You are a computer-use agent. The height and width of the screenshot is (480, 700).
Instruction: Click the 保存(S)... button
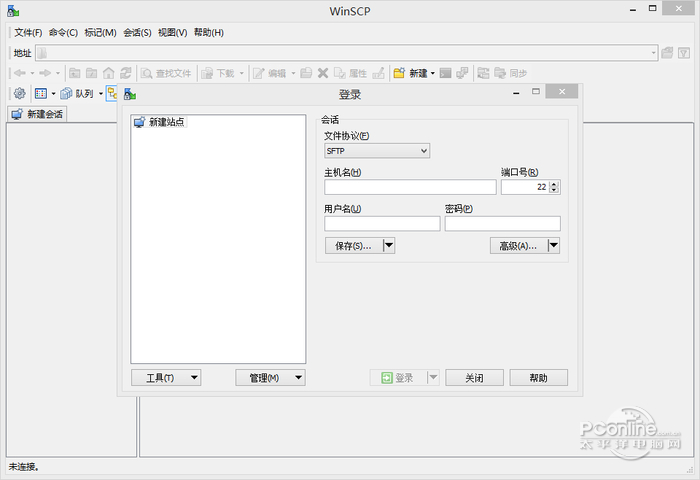click(x=354, y=245)
